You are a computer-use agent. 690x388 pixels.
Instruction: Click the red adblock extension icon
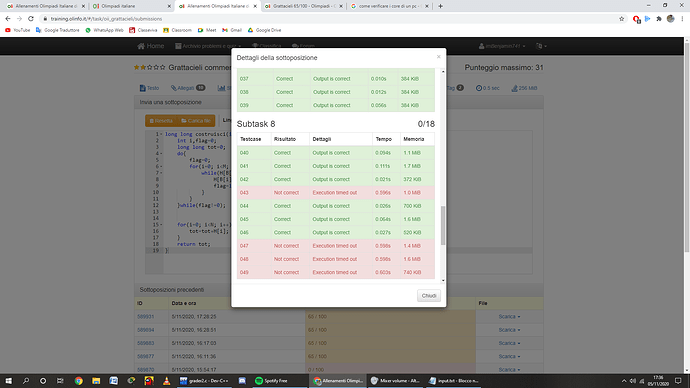pyautogui.click(x=636, y=19)
